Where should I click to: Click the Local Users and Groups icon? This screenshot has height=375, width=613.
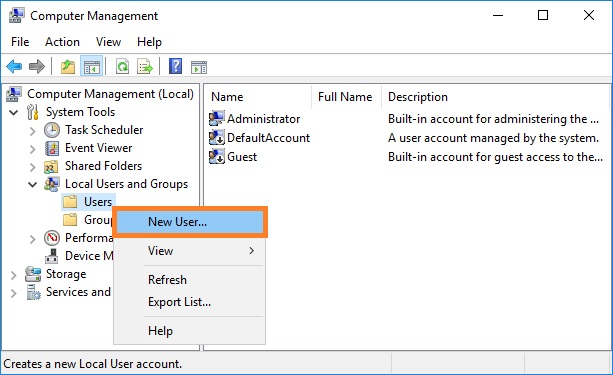tap(52, 184)
